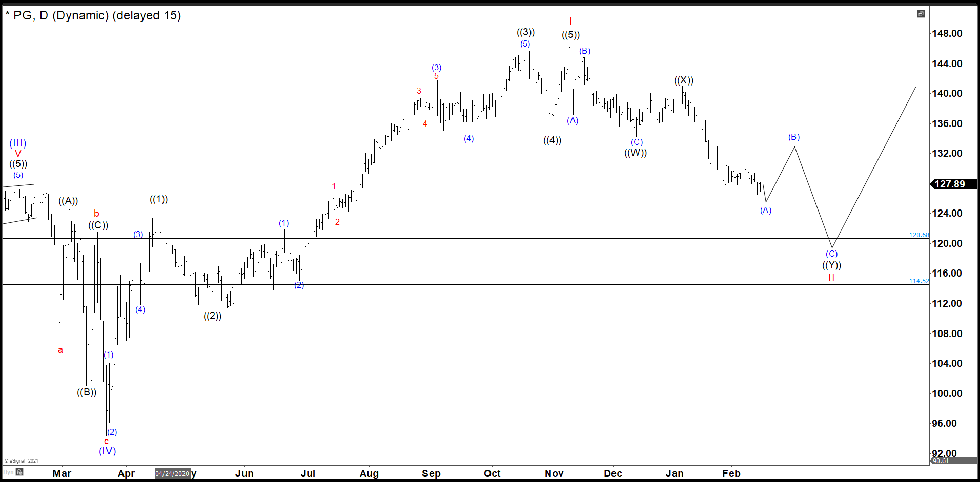Select the projected (B) label in February
Image resolution: width=980 pixels, height=482 pixels.
click(794, 137)
